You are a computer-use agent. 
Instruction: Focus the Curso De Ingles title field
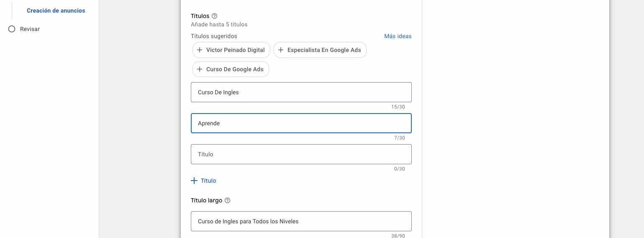click(x=301, y=92)
